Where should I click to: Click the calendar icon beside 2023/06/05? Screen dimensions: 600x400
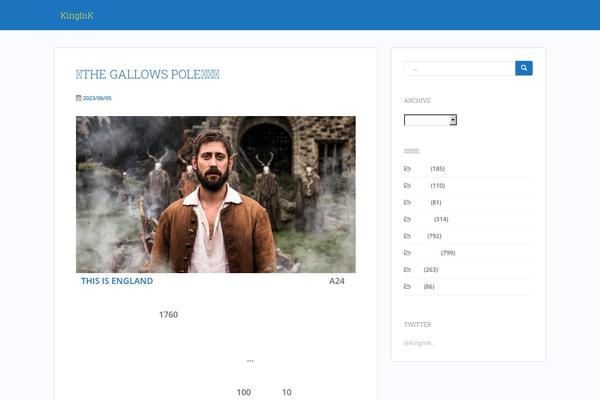coord(78,98)
